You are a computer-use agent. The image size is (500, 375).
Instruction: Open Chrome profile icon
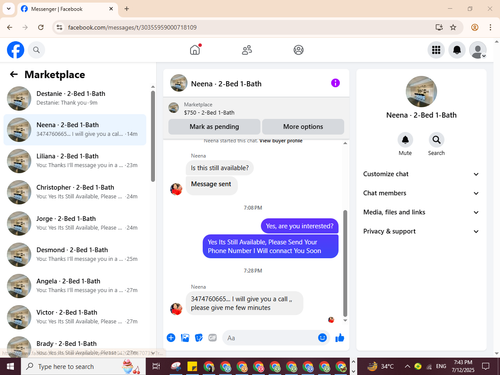(475, 27)
